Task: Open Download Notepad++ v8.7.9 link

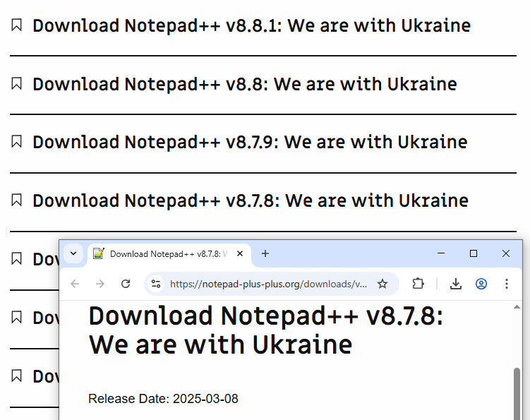Action: pos(250,142)
